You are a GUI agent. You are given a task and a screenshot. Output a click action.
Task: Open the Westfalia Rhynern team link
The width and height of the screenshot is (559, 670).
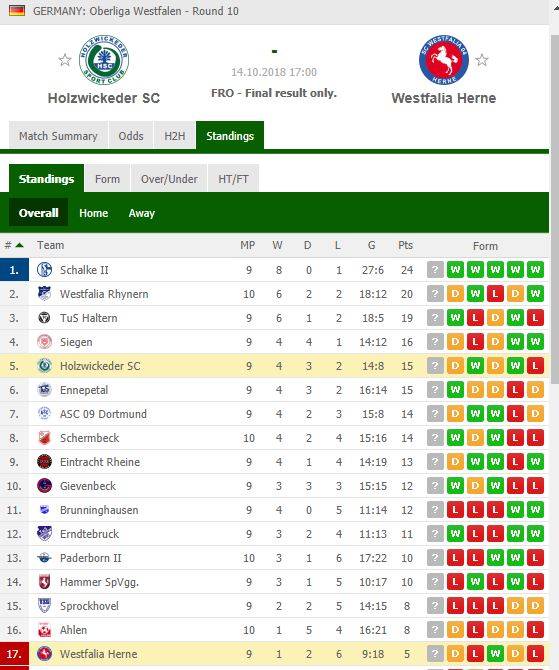tap(104, 294)
